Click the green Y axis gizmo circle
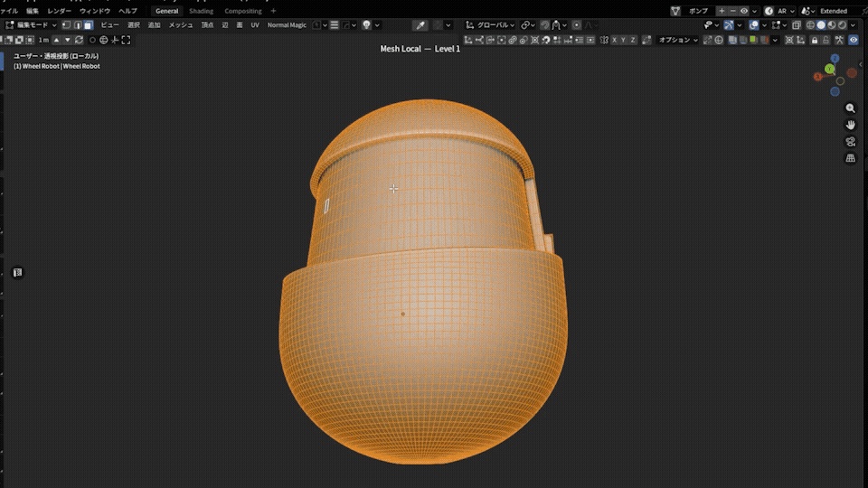Screen dimensions: 868x488 click(829, 69)
